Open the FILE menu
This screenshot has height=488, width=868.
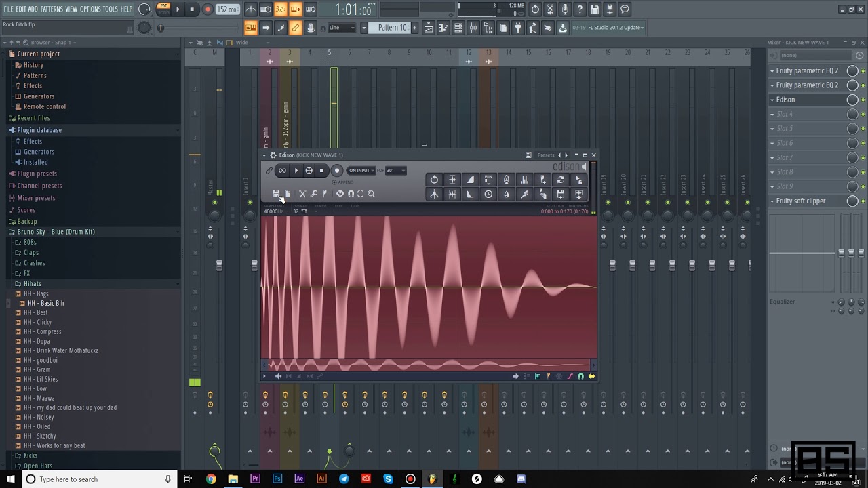8,9
